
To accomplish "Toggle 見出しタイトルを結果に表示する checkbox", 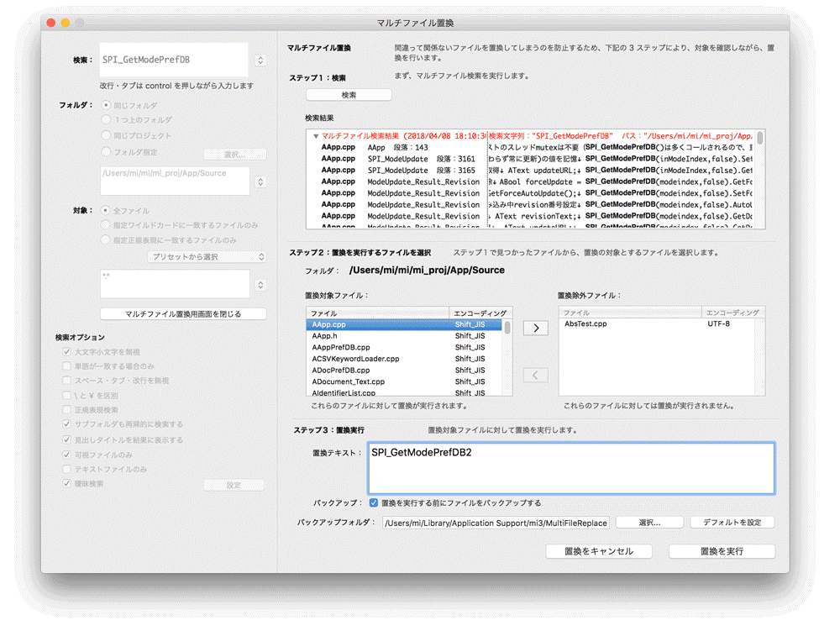I will click(x=67, y=439).
